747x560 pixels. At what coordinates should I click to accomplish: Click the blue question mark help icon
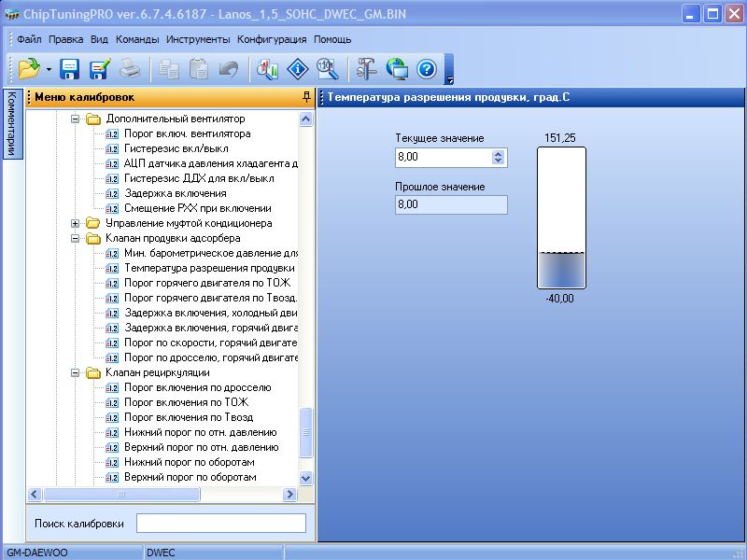(x=427, y=68)
